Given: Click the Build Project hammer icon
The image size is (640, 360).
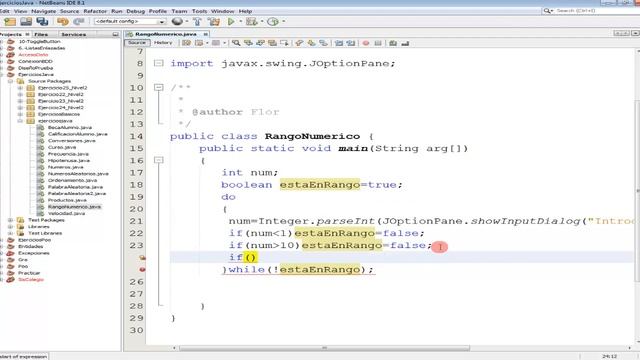Looking at the screenshot, I should [x=197, y=22].
